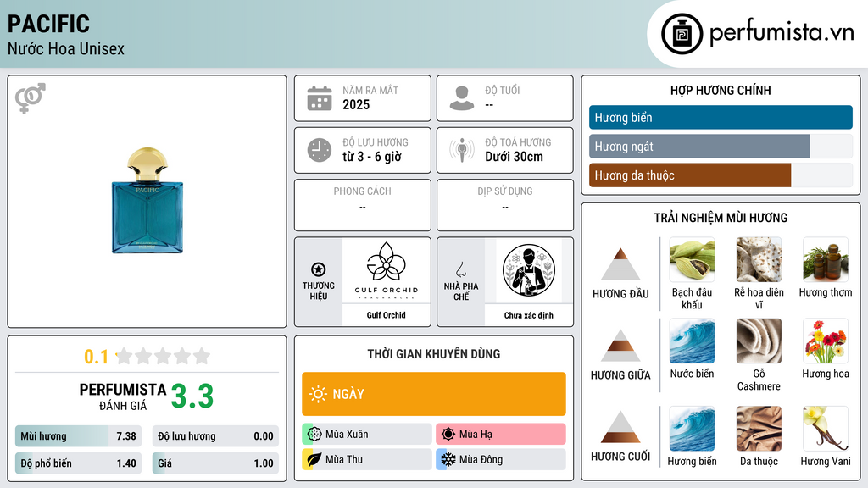Click the sillage icon beside Độ toả hương
This screenshot has height=488, width=868.
click(x=462, y=150)
